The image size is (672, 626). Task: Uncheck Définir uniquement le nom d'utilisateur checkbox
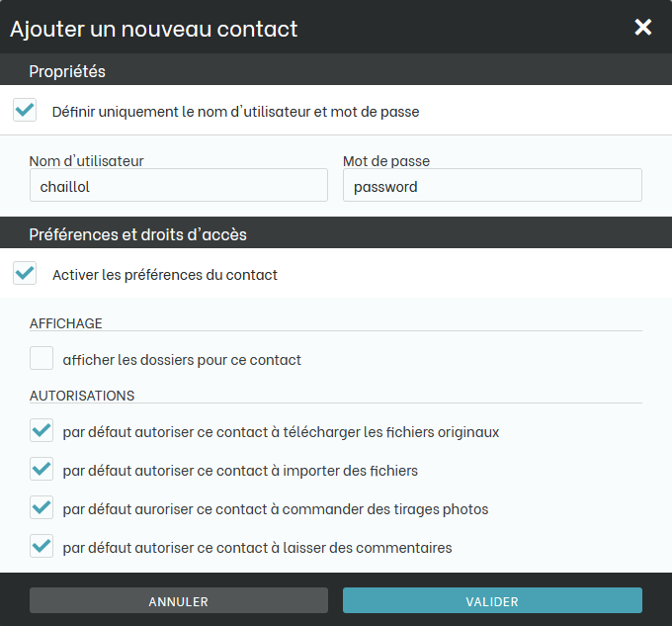pos(25,111)
